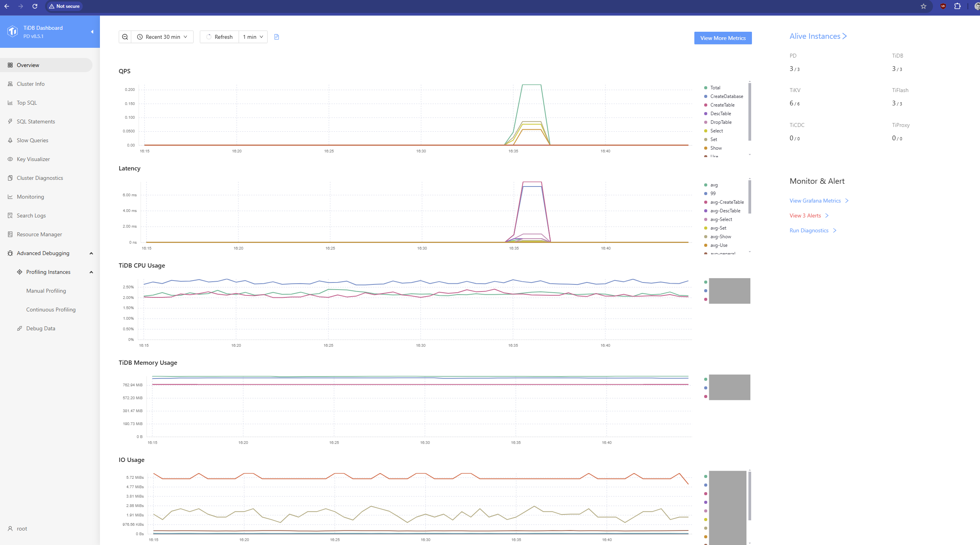Click the Slow Queries bell icon

point(10,140)
